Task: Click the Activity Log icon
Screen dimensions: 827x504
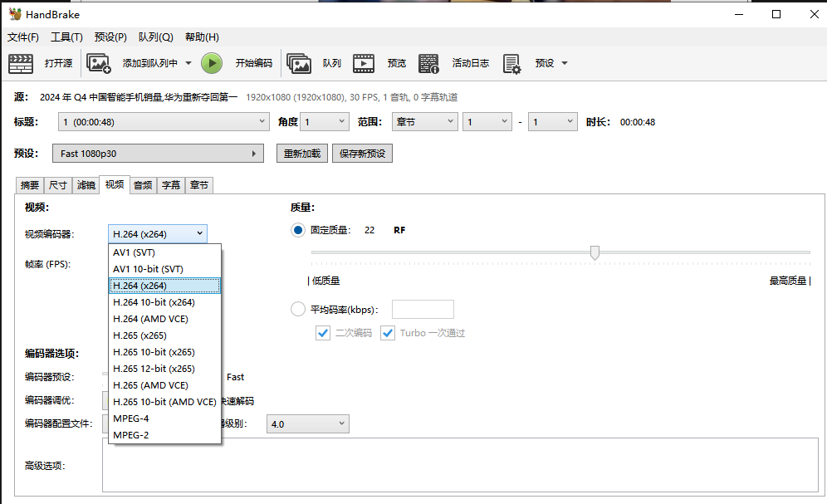Action: tap(428, 63)
